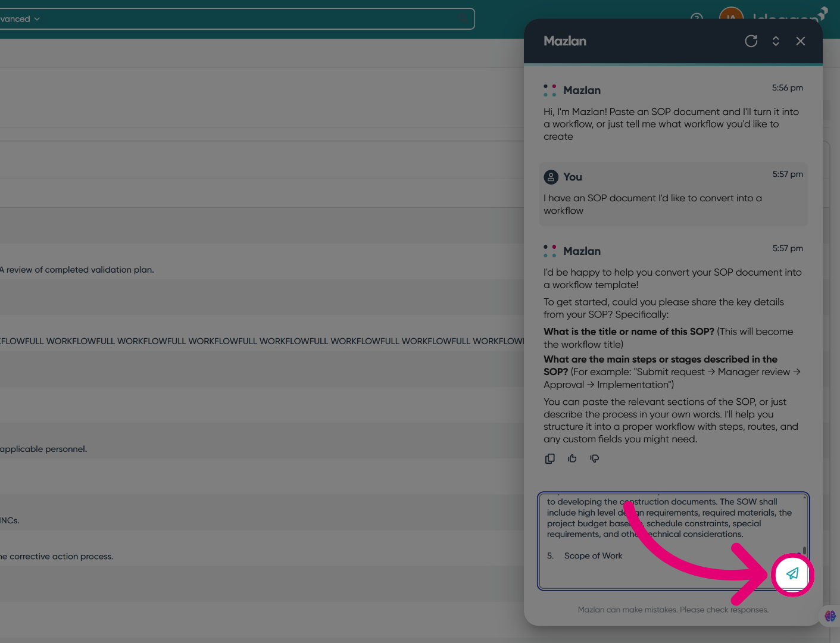This screenshot has height=643, width=840.
Task: Click the Mazlan panel title
Action: pos(565,41)
